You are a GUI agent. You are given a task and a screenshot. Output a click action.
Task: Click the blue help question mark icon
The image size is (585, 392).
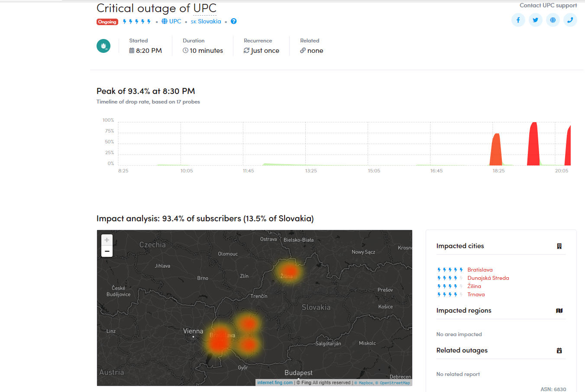tap(233, 21)
